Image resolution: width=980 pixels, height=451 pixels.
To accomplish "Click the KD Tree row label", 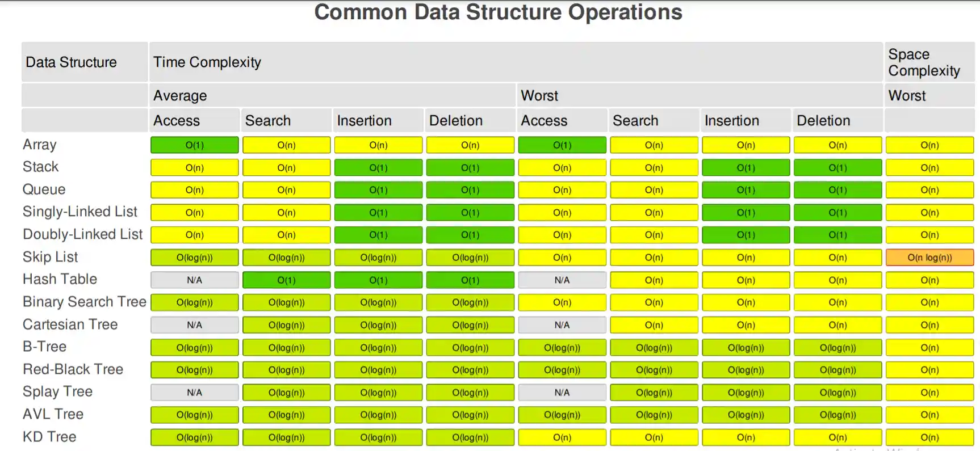I will click(x=49, y=437).
